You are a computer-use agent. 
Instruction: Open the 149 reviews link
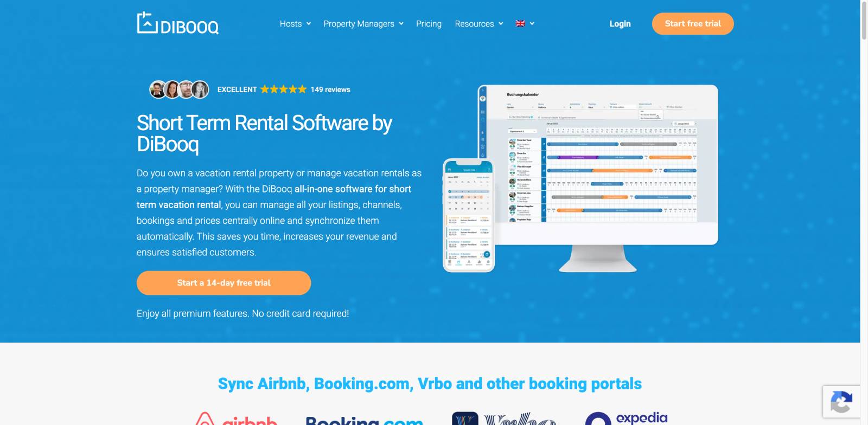click(330, 89)
